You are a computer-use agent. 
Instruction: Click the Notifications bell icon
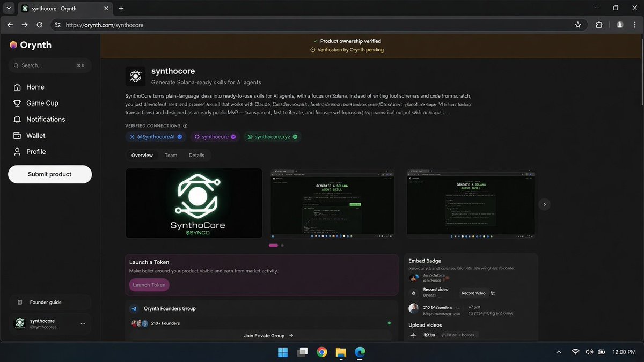coord(17,119)
